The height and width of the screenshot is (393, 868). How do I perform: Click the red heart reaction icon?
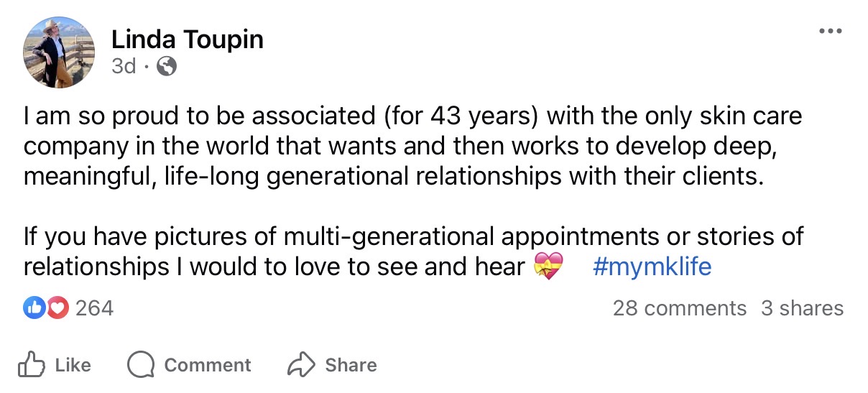(57, 308)
